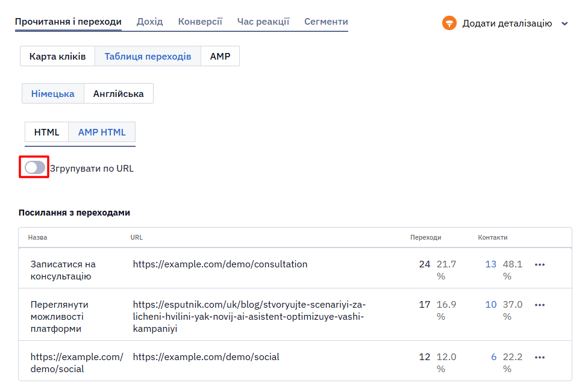Select the Таблиця переходів view
588x389 pixels.
pos(148,56)
